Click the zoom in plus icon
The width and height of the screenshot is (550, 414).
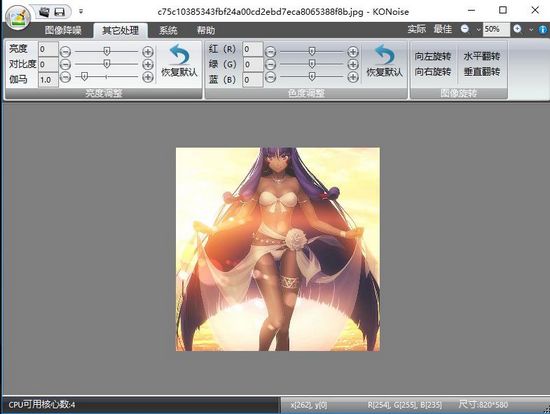517,29
